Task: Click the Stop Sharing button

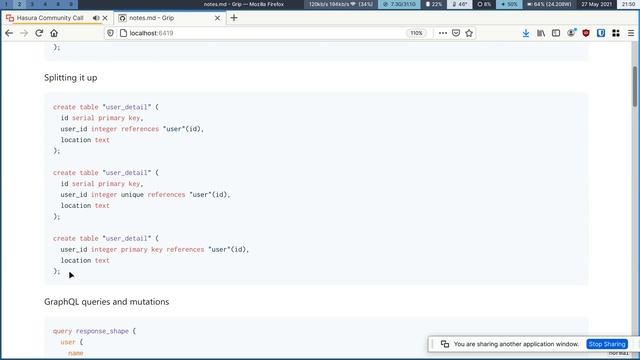Action: (x=607, y=344)
